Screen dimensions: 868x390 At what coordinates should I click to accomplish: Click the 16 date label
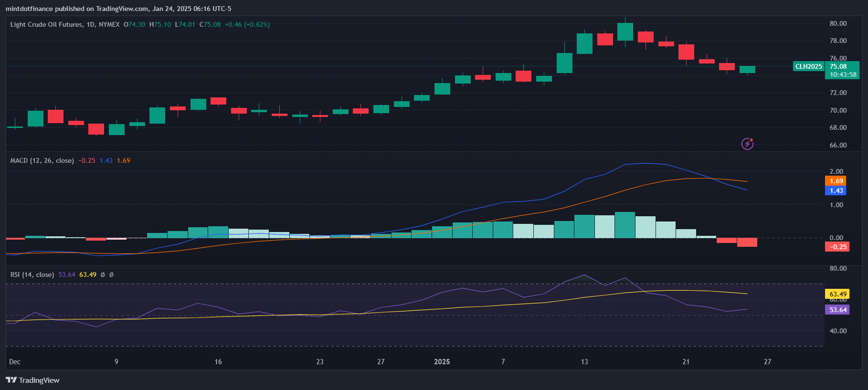[218, 362]
